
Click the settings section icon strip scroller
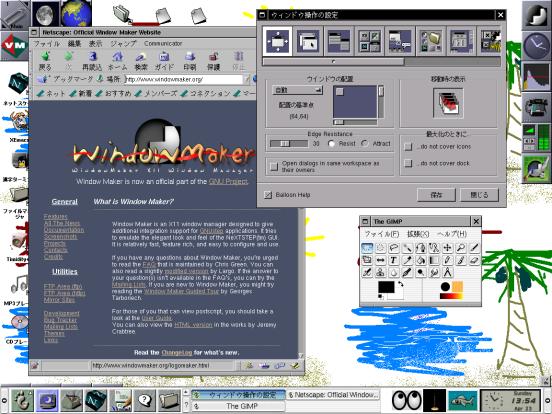click(x=333, y=62)
